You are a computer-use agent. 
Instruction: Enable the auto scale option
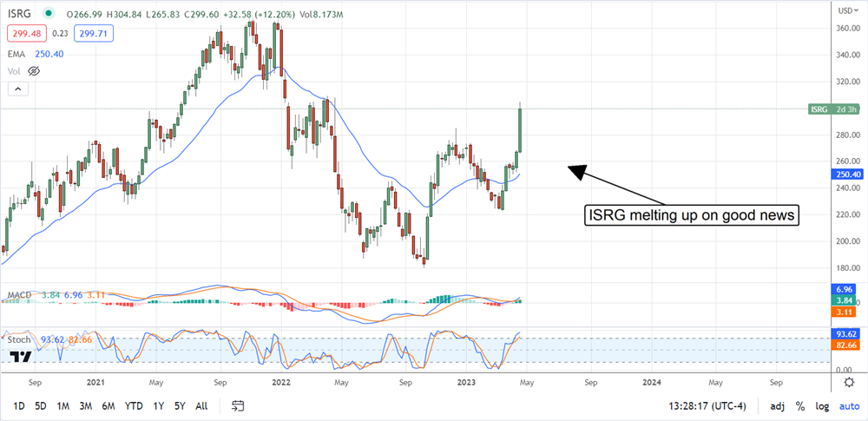pos(847,405)
